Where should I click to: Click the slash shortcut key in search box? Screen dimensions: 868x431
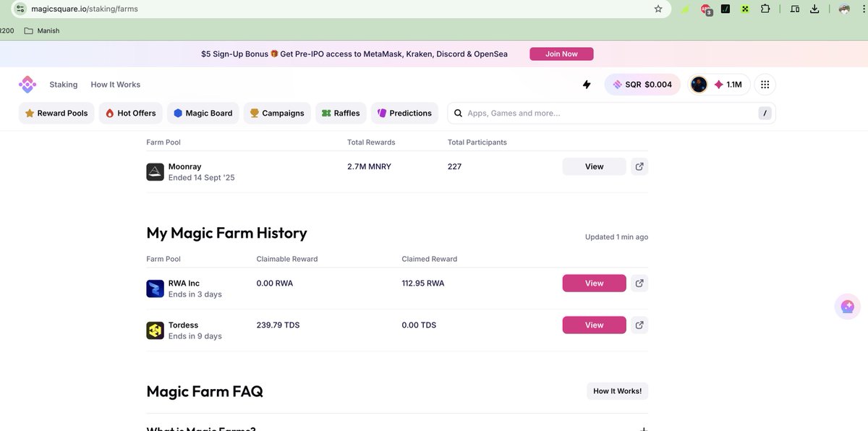765,113
